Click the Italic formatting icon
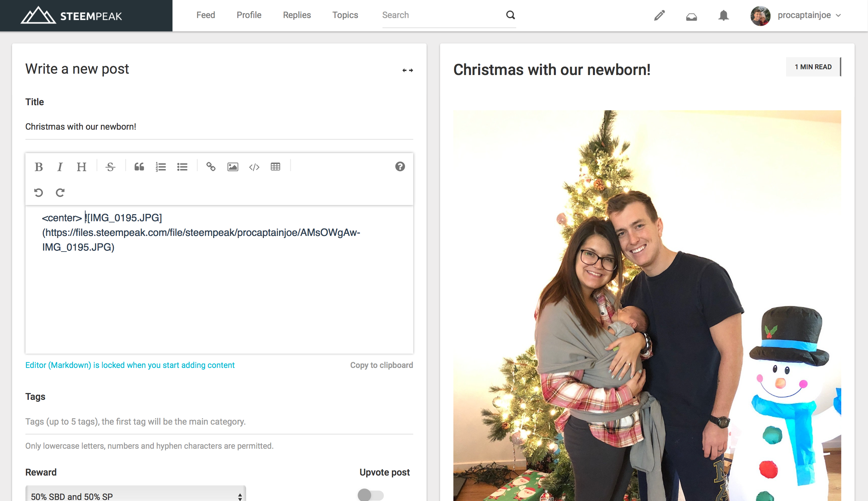868x501 pixels. [60, 166]
